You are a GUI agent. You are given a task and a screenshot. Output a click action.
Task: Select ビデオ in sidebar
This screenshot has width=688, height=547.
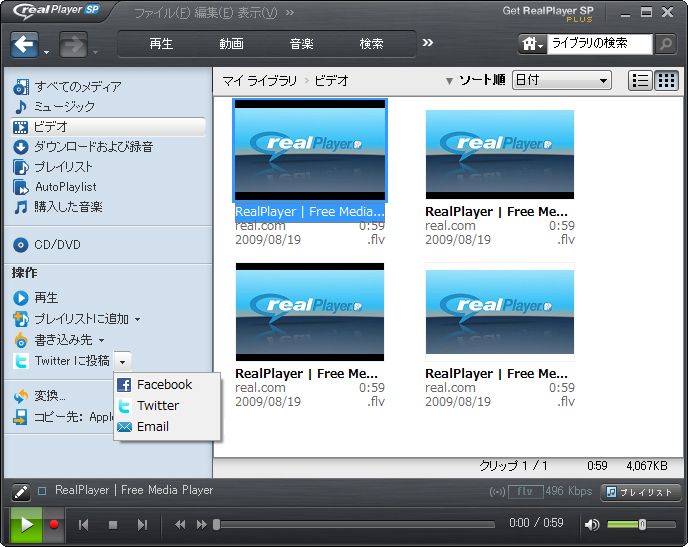(x=108, y=127)
